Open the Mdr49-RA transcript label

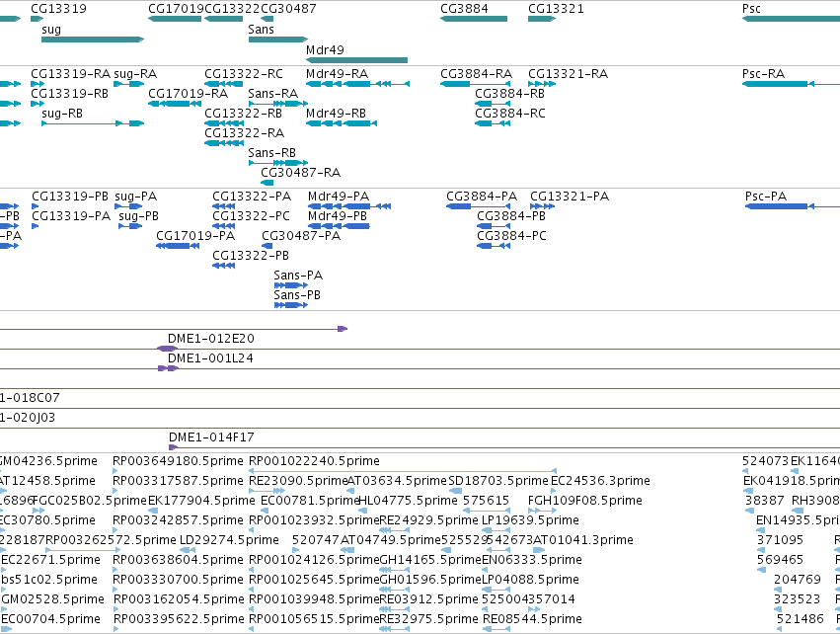click(x=337, y=73)
